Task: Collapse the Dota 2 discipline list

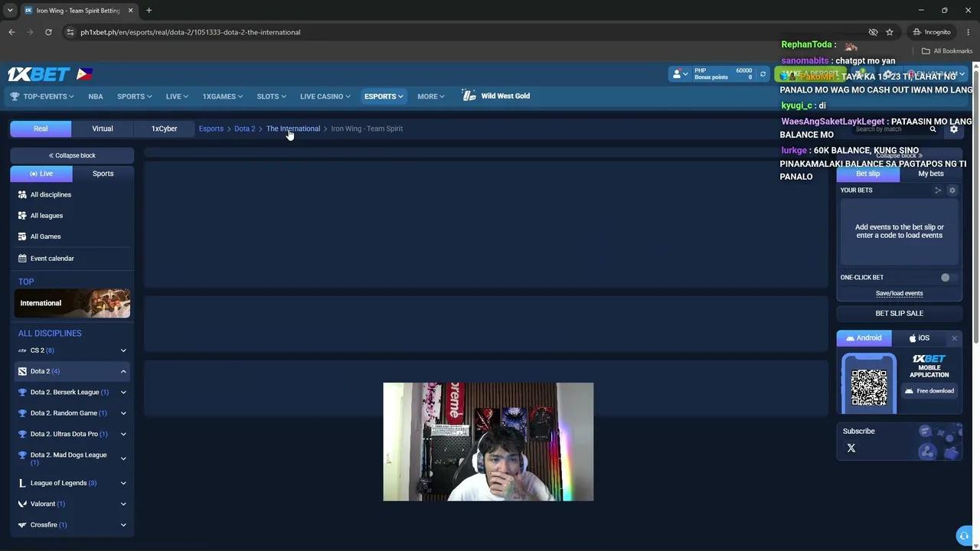Action: click(123, 371)
